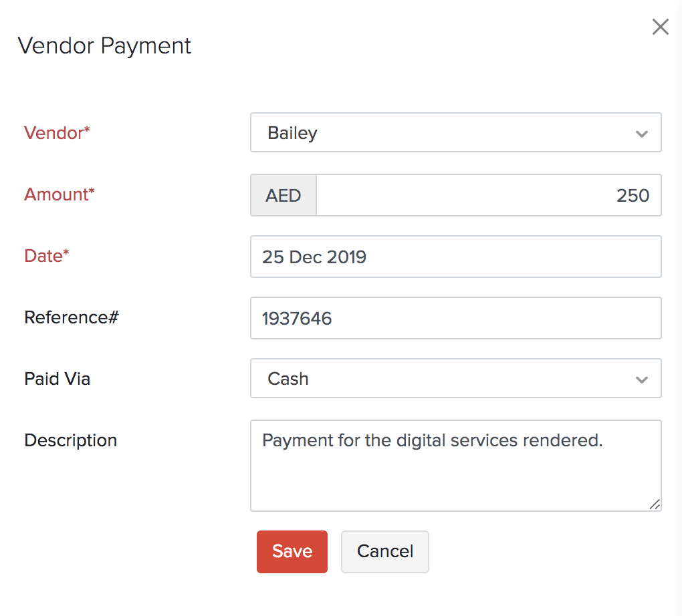The height and width of the screenshot is (616, 682).
Task: Save the vendor payment
Action: (x=292, y=551)
